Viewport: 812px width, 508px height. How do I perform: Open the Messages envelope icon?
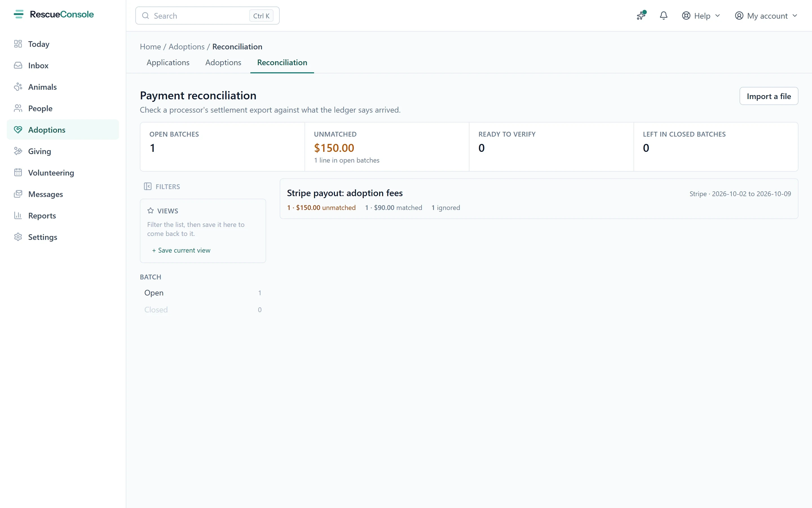click(18, 194)
